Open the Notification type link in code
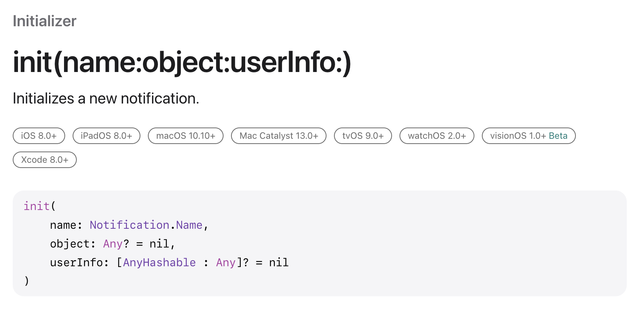This screenshot has height=318, width=644. point(130,225)
